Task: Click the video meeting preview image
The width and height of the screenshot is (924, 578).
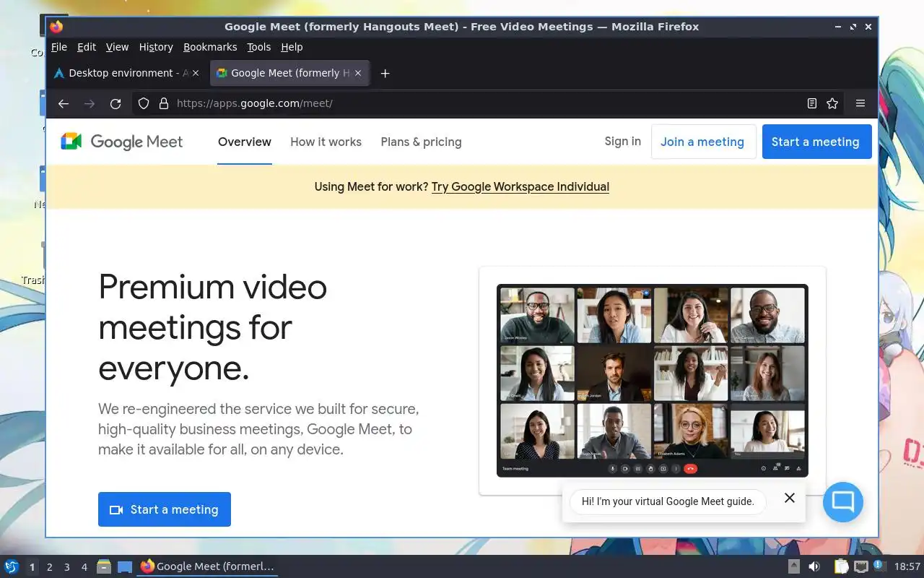Action: coord(653,380)
